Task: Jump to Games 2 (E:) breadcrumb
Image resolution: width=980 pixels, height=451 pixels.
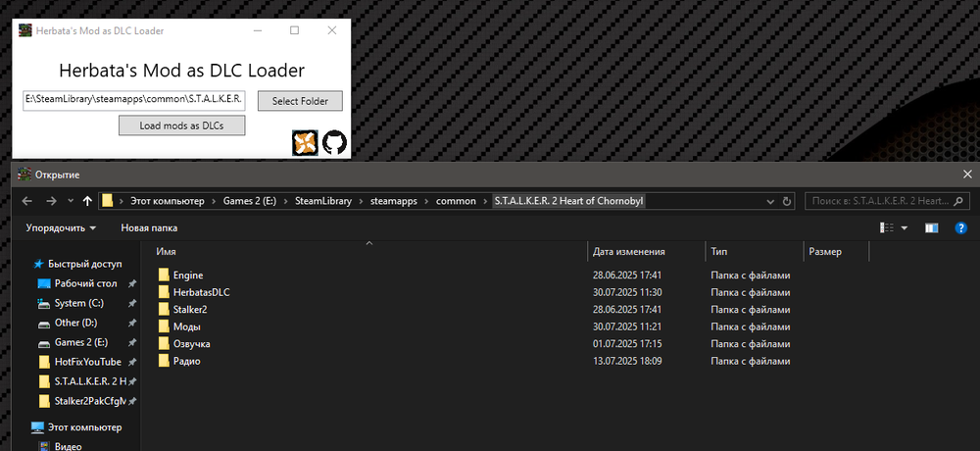Action: (249, 201)
